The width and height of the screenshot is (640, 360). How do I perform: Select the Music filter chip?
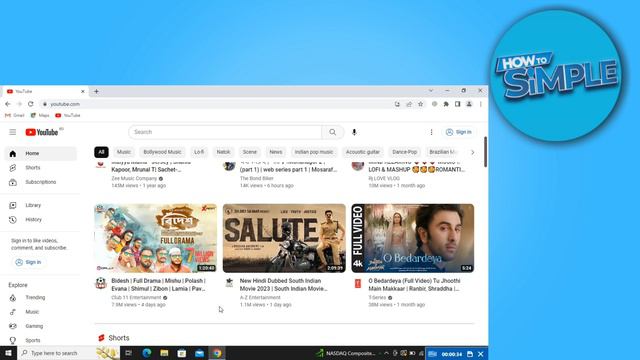pyautogui.click(x=124, y=152)
